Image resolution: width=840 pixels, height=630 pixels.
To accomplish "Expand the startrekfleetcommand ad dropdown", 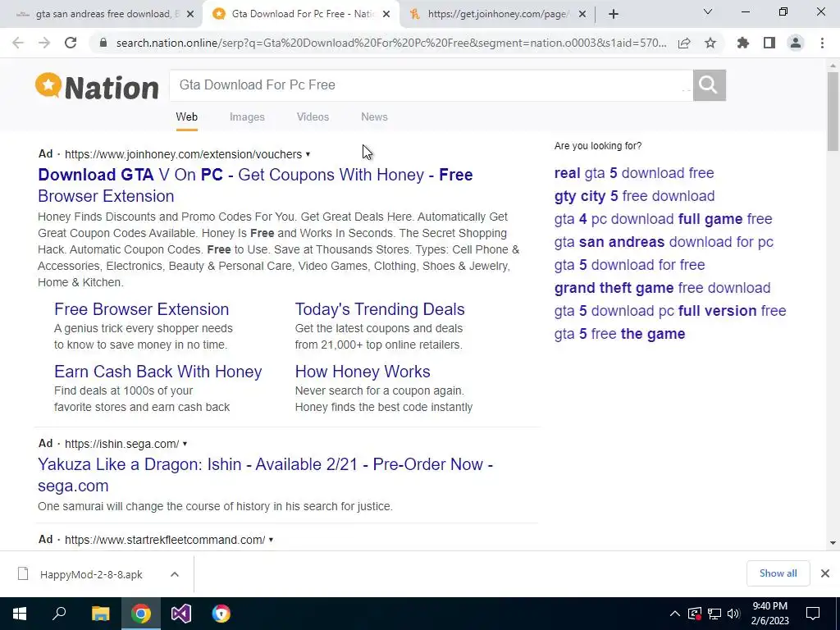I will pyautogui.click(x=271, y=540).
